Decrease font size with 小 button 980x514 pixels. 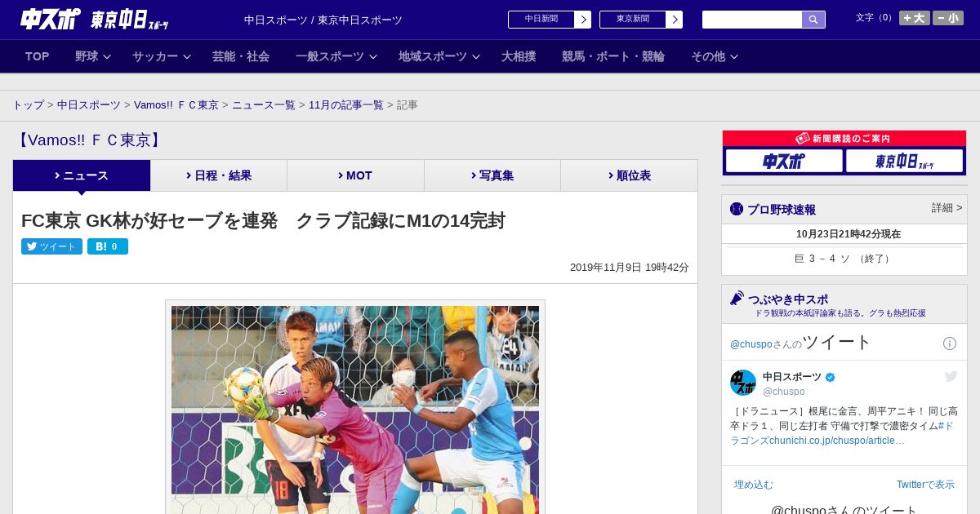coord(948,18)
